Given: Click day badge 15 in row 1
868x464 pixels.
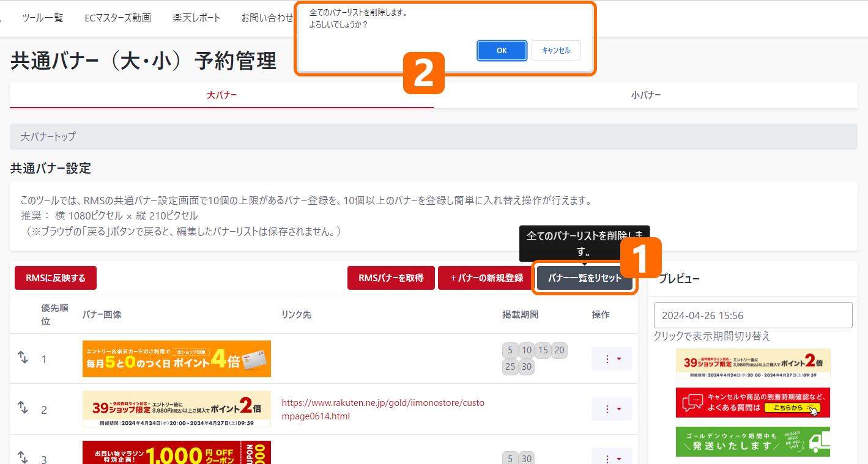Looking at the screenshot, I should pos(543,350).
